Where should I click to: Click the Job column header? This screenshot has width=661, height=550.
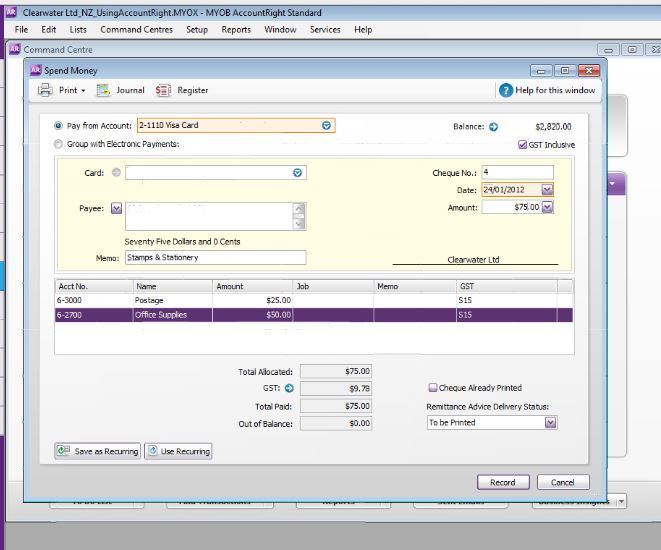tap(333, 286)
